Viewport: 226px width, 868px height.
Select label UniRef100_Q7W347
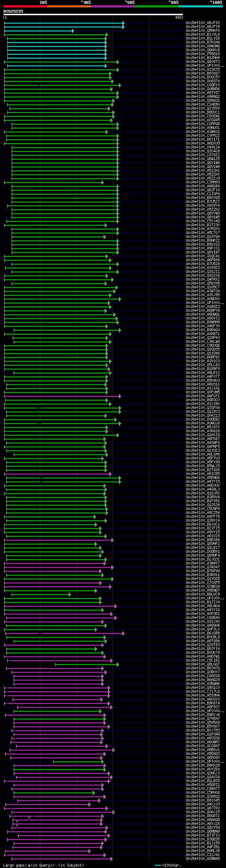[203, 567]
